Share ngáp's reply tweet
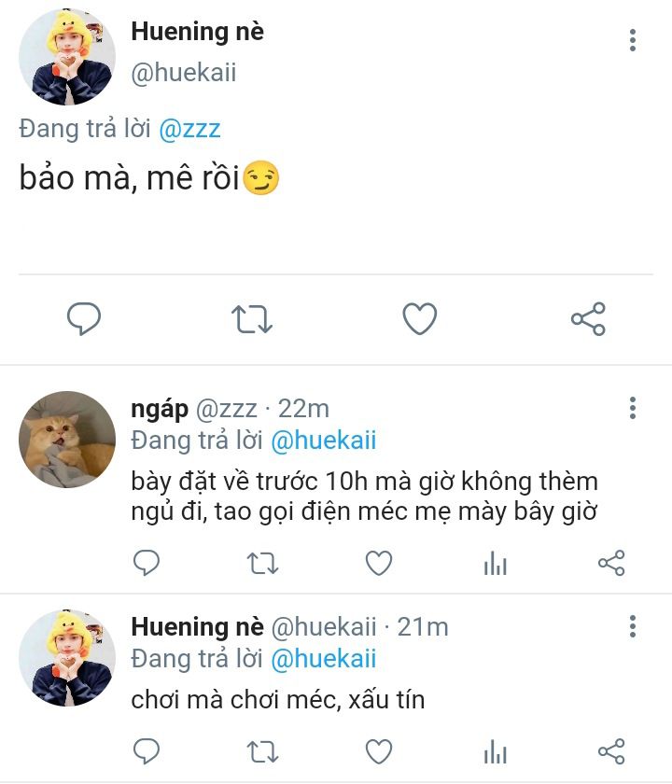 click(610, 563)
